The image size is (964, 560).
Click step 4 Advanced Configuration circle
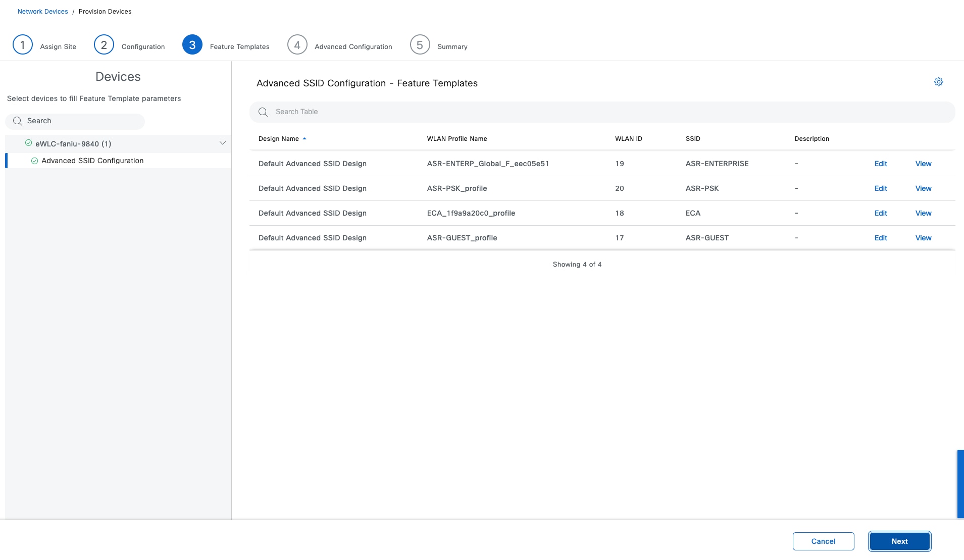(x=297, y=45)
